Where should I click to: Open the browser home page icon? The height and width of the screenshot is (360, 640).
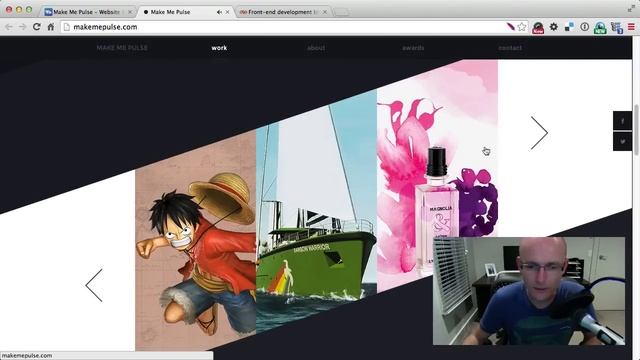[x=51, y=27]
